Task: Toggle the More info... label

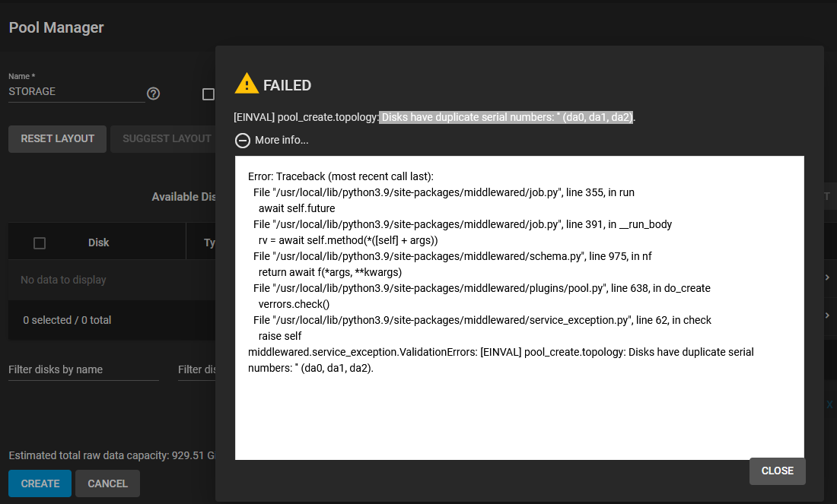Action: (282, 141)
